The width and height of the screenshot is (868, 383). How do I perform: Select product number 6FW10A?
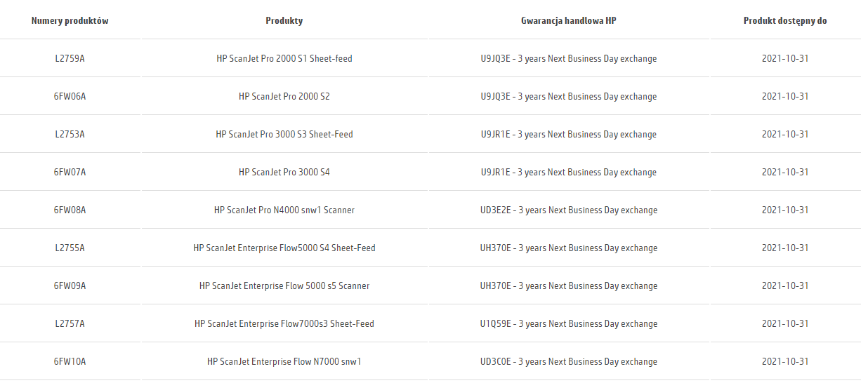pos(70,361)
